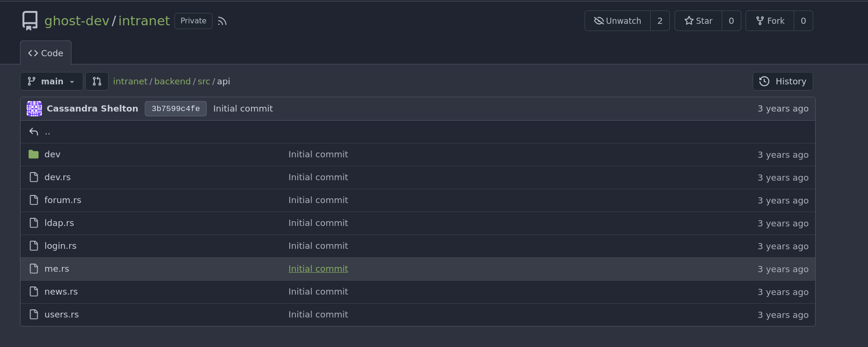This screenshot has width=868, height=347.
Task: Go up via the parent directory arrow
Action: point(34,132)
